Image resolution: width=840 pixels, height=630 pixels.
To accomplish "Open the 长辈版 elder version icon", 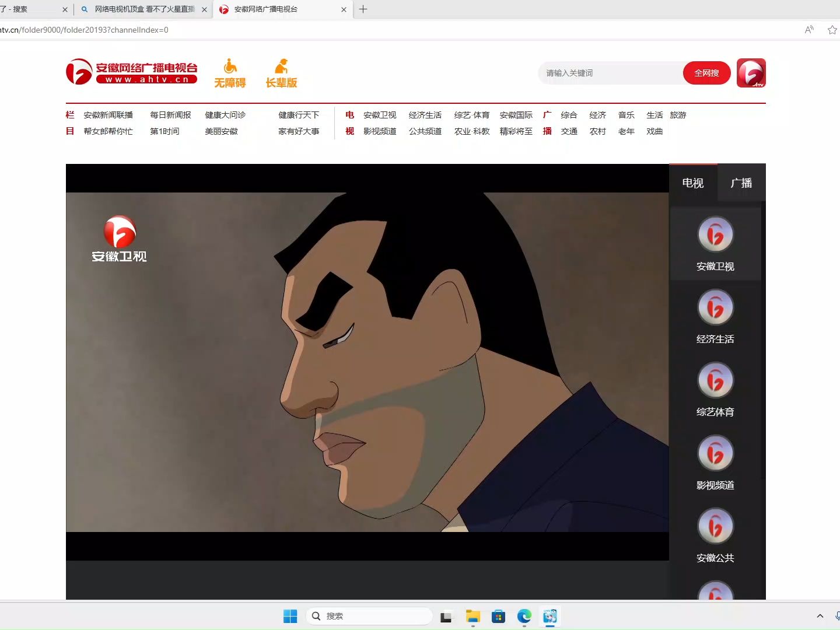I will point(281,73).
